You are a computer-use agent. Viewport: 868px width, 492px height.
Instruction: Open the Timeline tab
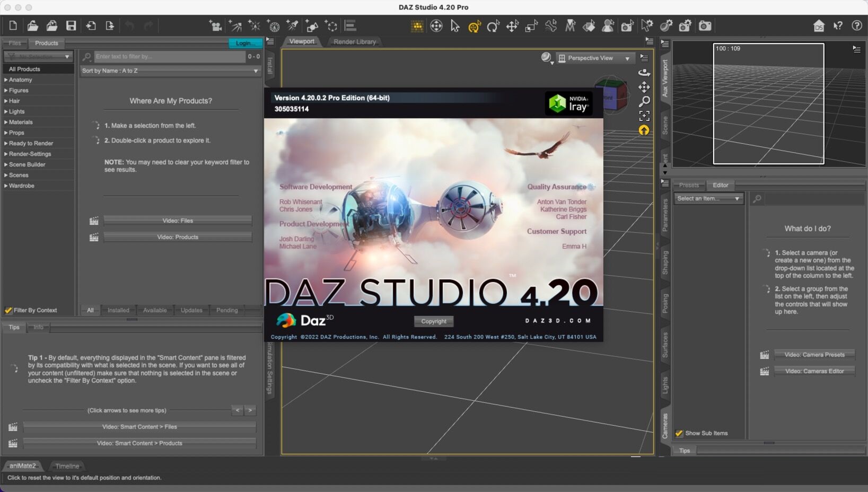[x=67, y=466]
